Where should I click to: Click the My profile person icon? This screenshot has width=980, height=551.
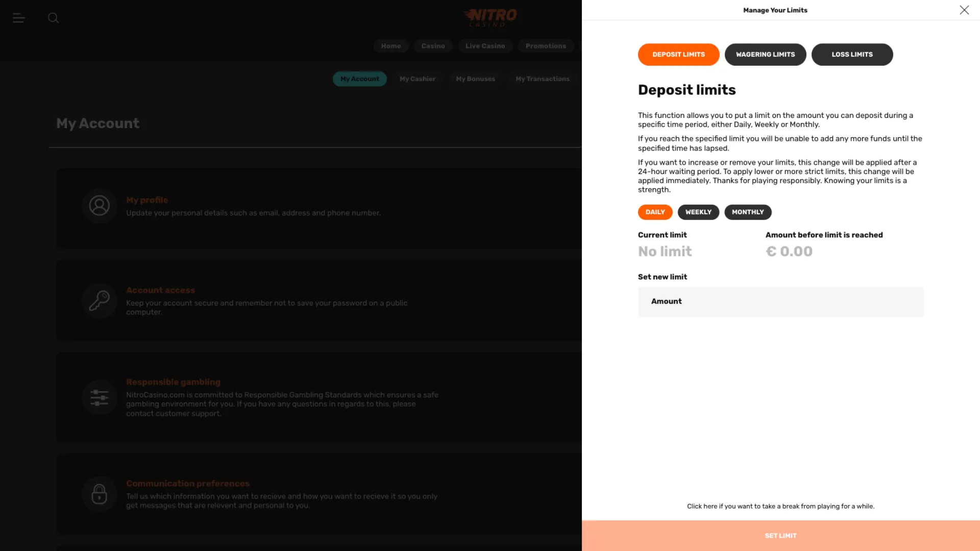(99, 206)
